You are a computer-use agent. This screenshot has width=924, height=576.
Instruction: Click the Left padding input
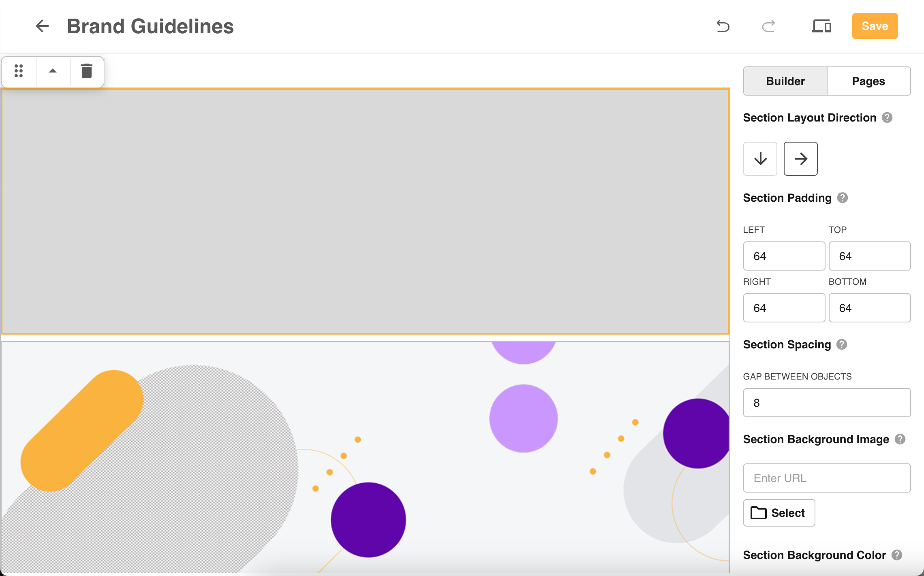tap(784, 256)
